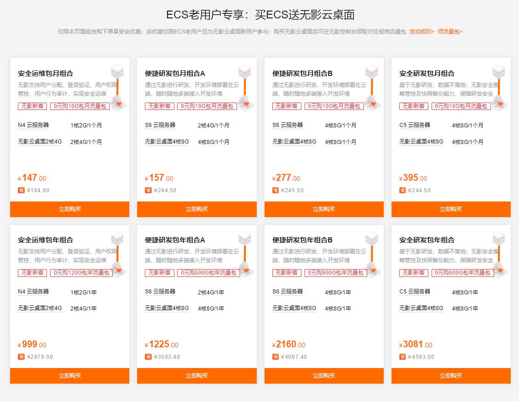Click C5 云服务器 in 安全研发包月组合
This screenshot has width=519, height=420.
point(415,125)
